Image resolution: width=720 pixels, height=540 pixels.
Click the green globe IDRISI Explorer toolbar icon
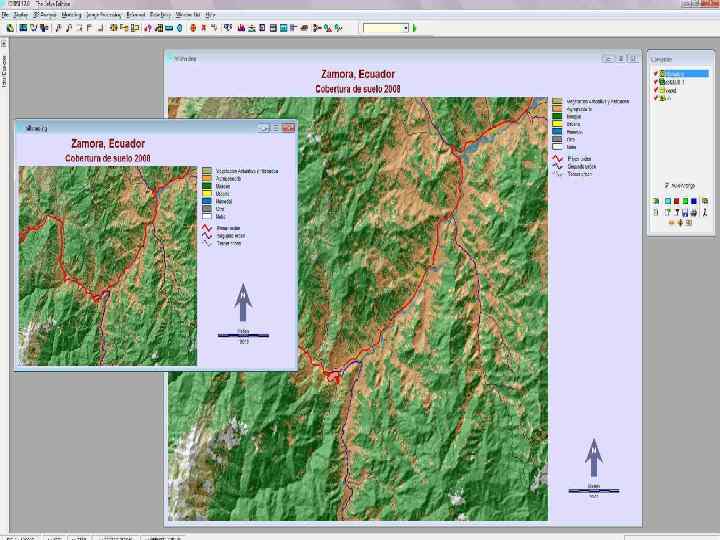point(10,28)
